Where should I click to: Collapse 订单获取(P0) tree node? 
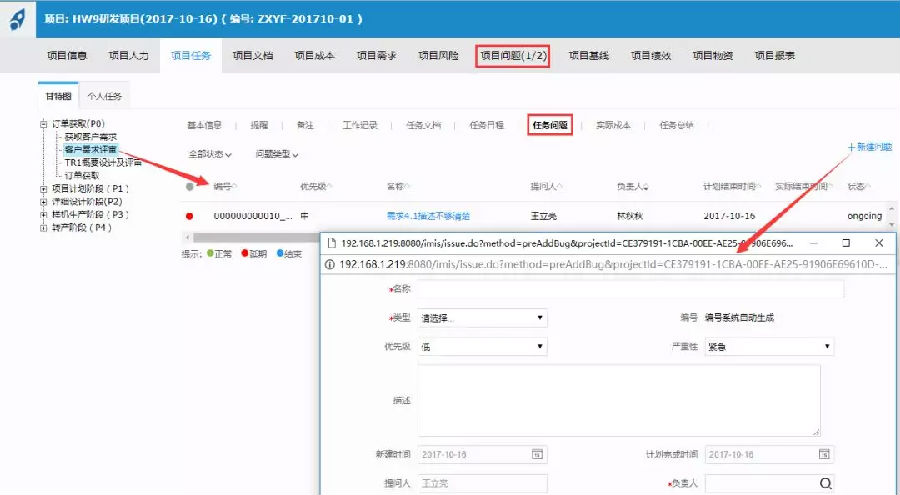[43, 124]
